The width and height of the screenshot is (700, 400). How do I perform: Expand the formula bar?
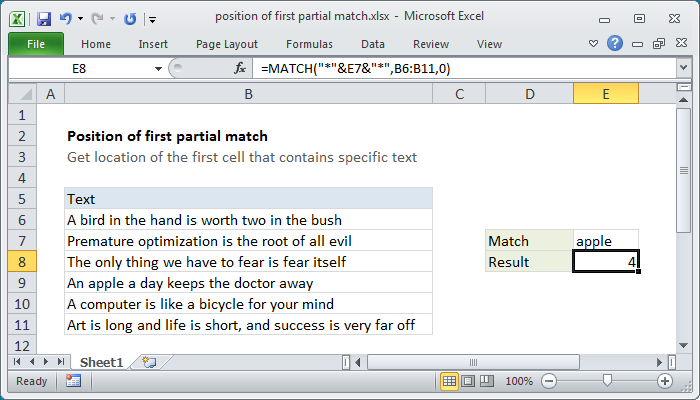683,68
